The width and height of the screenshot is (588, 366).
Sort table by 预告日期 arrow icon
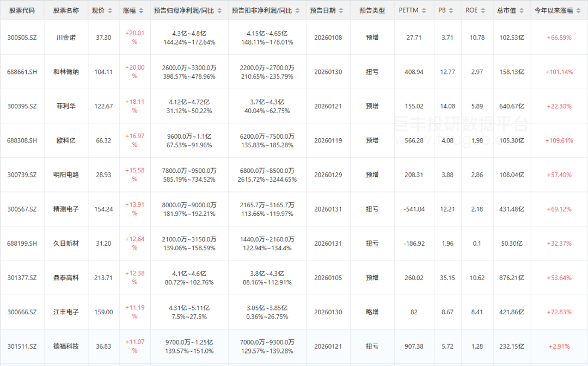(x=341, y=11)
